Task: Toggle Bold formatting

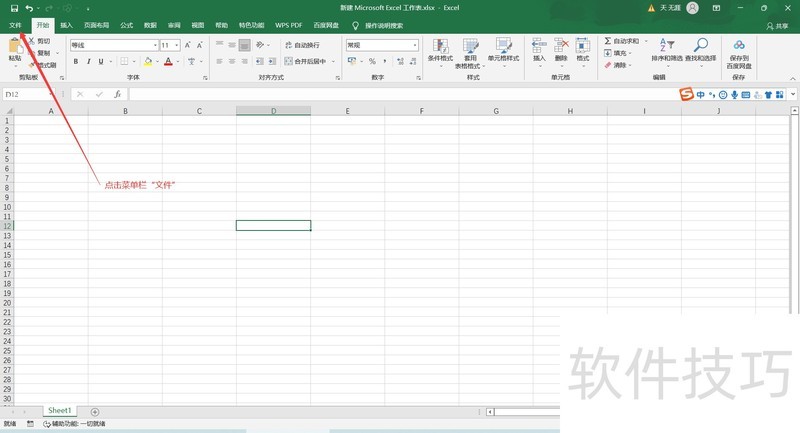Action: (76, 61)
